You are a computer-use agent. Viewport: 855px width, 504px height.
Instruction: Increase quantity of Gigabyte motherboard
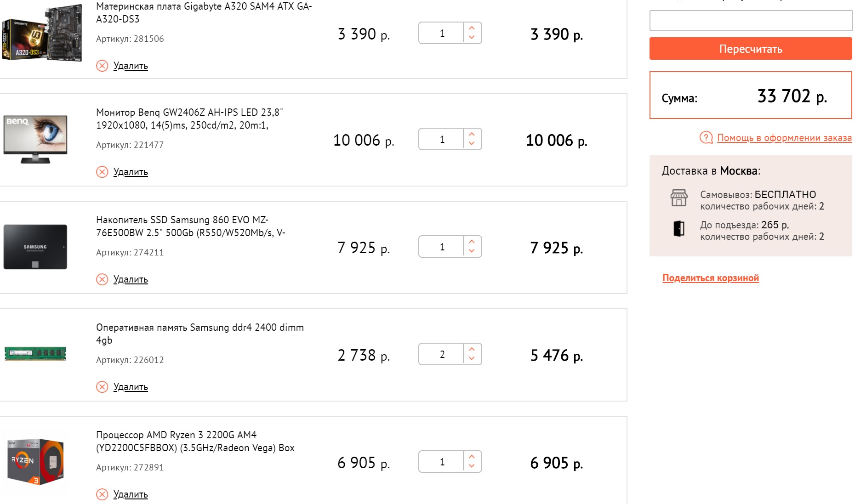coord(472,28)
